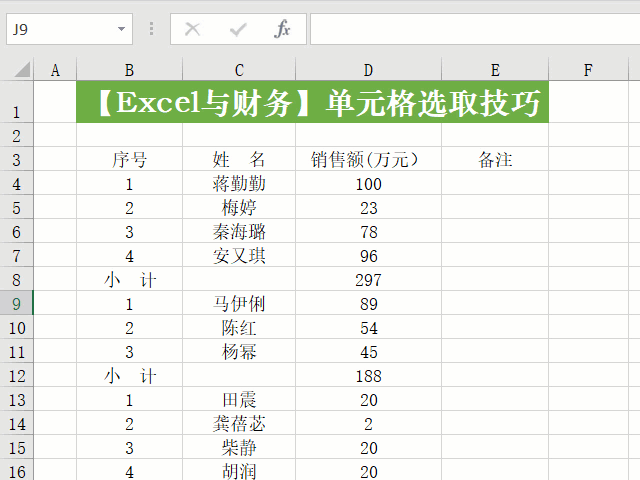Select the cell with name 秦海璐

(239, 231)
